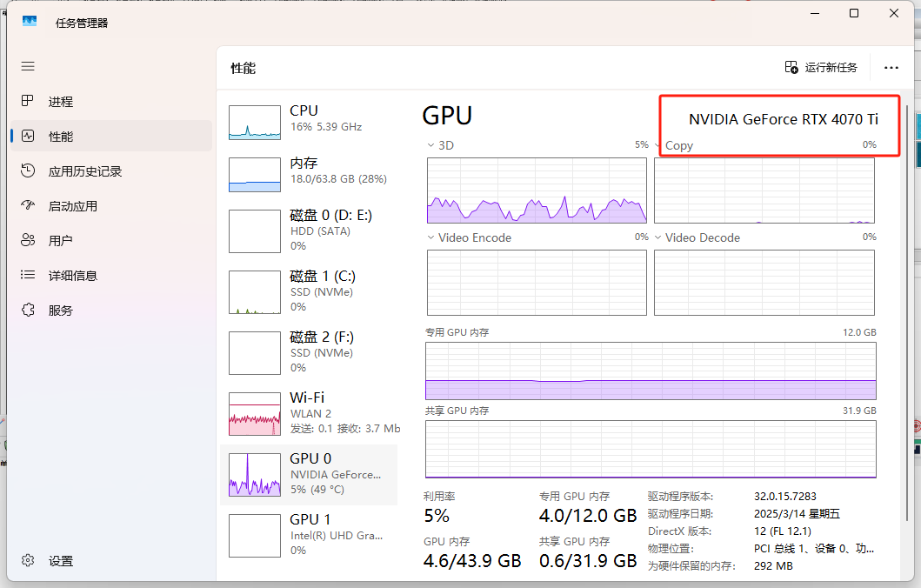Open the three-dot more options menu

tap(891, 68)
